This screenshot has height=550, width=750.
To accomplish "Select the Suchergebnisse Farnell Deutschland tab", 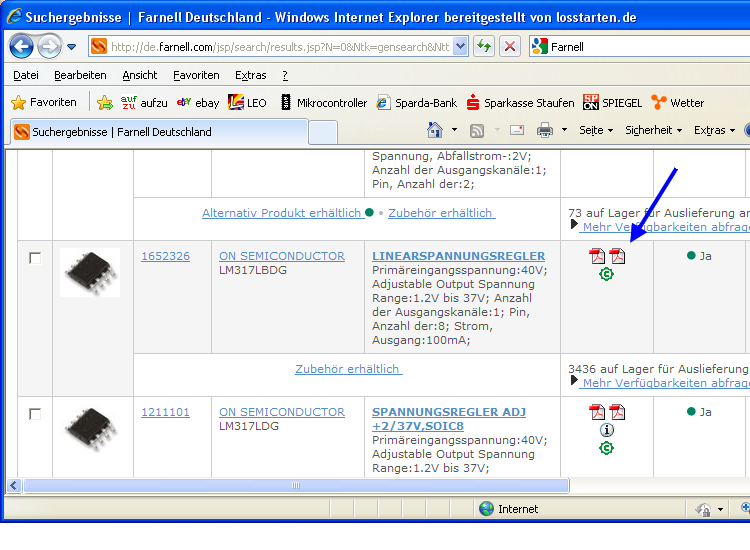I will click(x=158, y=132).
